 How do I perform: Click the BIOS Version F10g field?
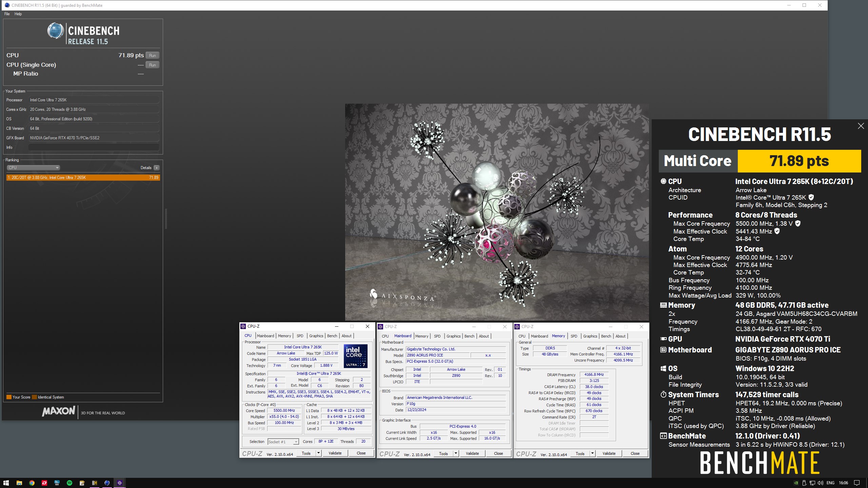[456, 404]
